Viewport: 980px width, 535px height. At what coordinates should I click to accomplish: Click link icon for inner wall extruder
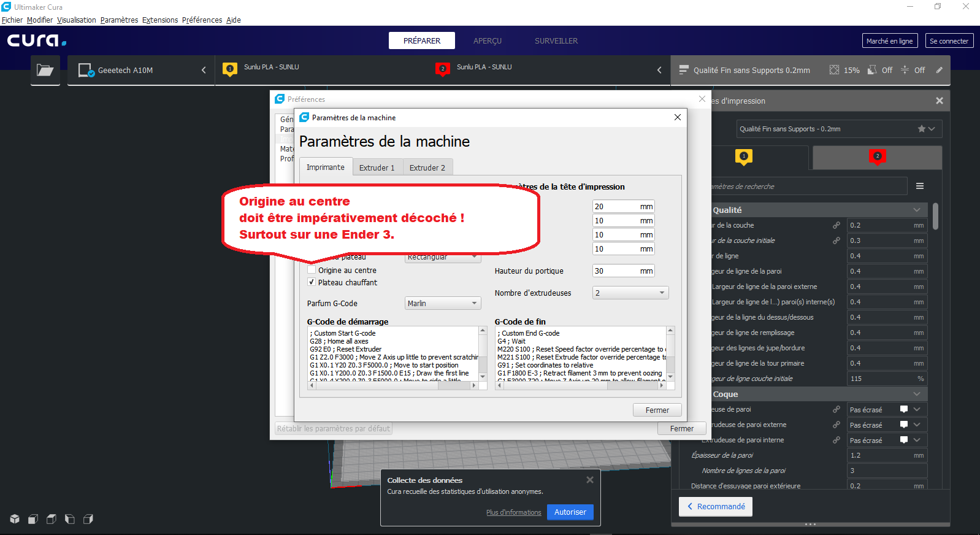click(836, 440)
